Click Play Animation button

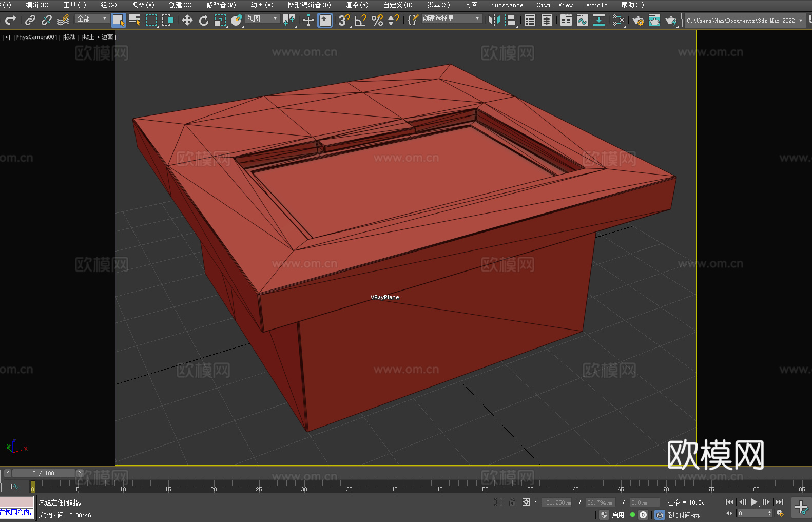coord(754,502)
